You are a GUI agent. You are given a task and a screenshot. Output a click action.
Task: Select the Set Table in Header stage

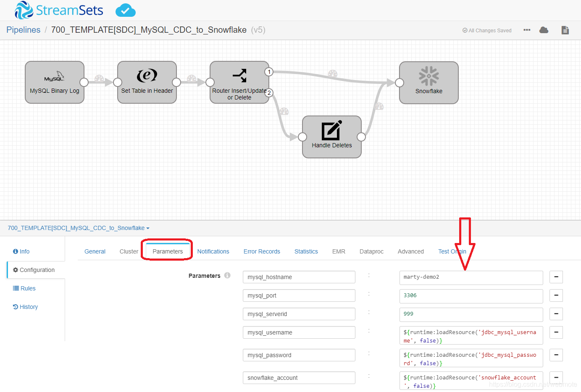tap(147, 82)
